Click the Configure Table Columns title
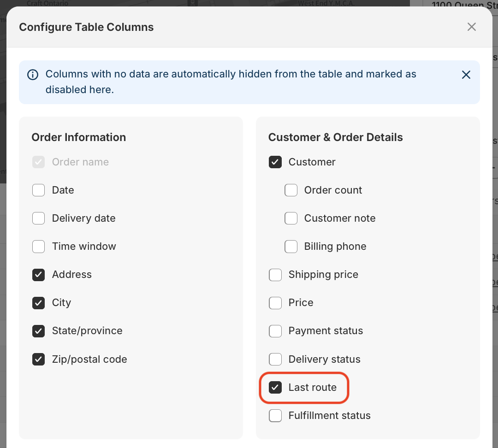 point(86,27)
